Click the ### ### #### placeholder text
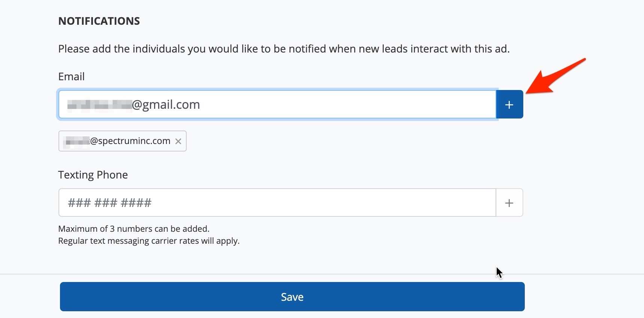 tap(109, 203)
